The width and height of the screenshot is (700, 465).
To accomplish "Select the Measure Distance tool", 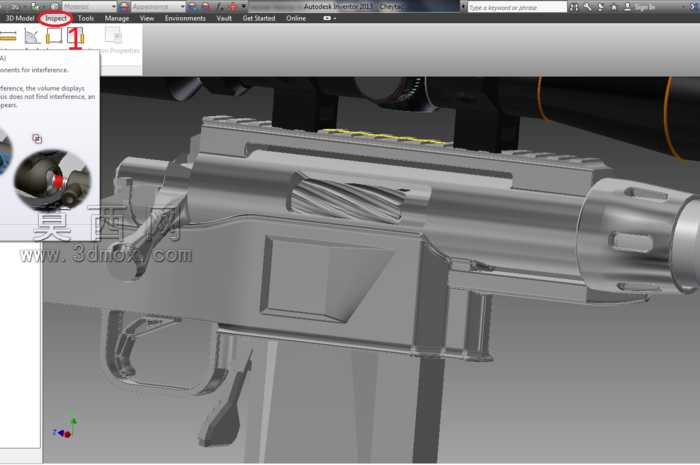I will click(x=8, y=37).
